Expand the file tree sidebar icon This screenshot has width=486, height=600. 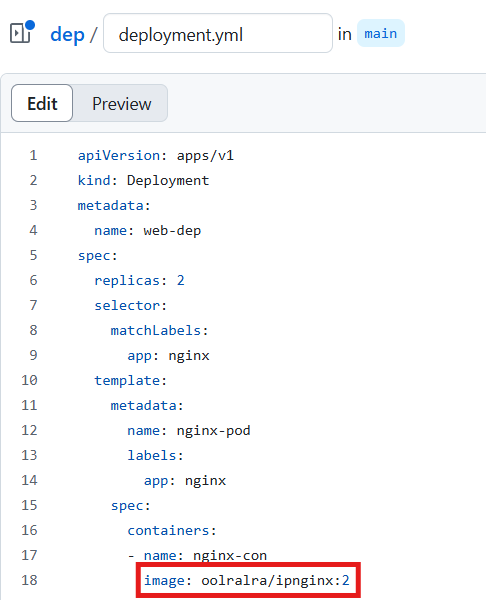pyautogui.click(x=21, y=32)
